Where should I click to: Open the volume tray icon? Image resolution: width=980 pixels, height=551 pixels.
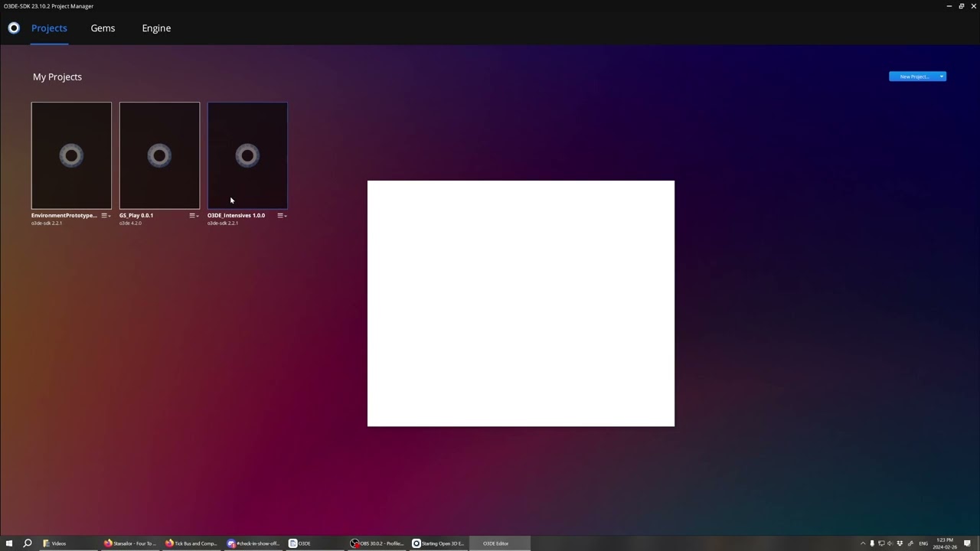click(x=890, y=543)
